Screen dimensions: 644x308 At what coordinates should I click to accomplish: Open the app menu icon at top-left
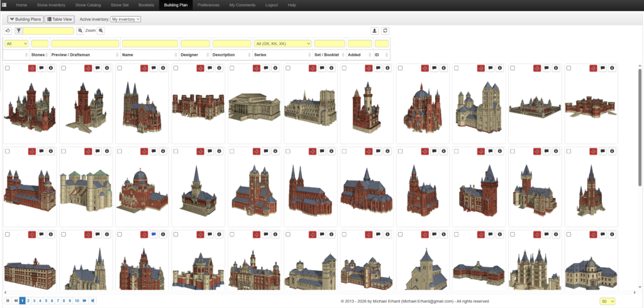tap(4, 4)
